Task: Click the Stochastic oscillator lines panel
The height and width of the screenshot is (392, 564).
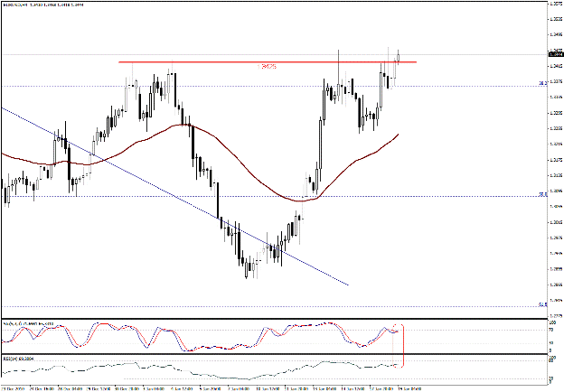Action: coord(226,336)
